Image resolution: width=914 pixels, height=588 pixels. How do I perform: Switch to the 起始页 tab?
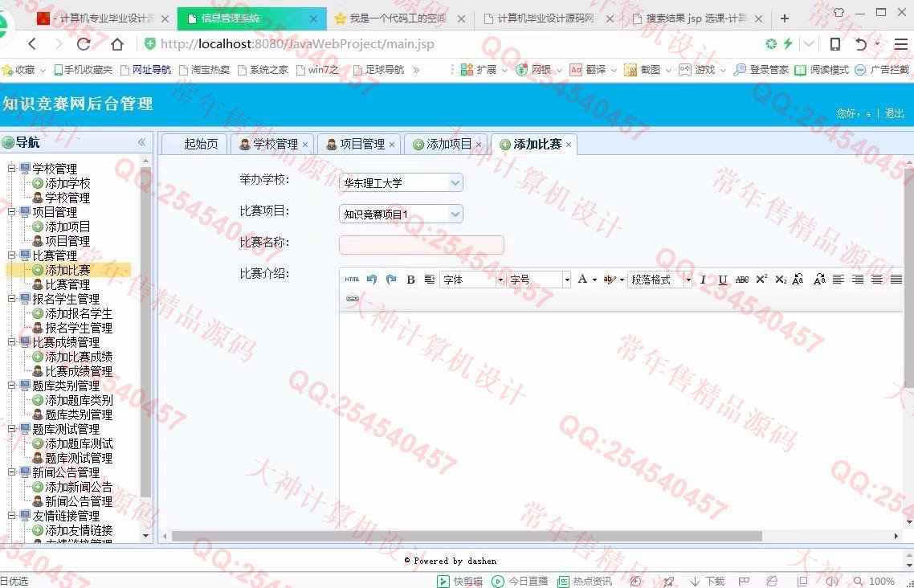pyautogui.click(x=201, y=144)
